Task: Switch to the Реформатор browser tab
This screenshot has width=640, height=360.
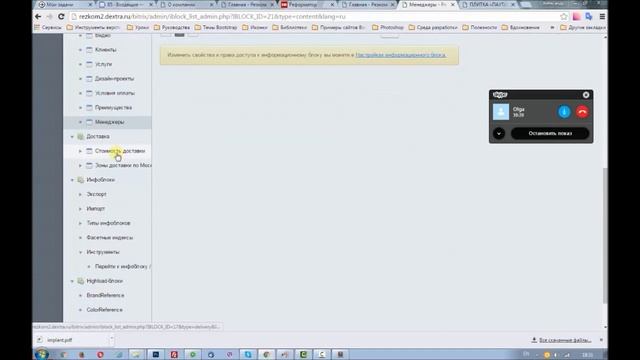Action: pyautogui.click(x=307, y=4)
